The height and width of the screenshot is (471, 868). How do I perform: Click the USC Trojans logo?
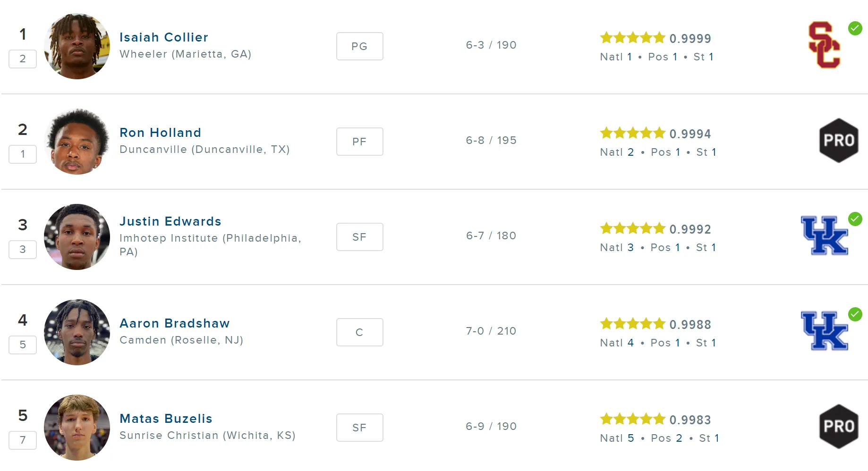824,45
